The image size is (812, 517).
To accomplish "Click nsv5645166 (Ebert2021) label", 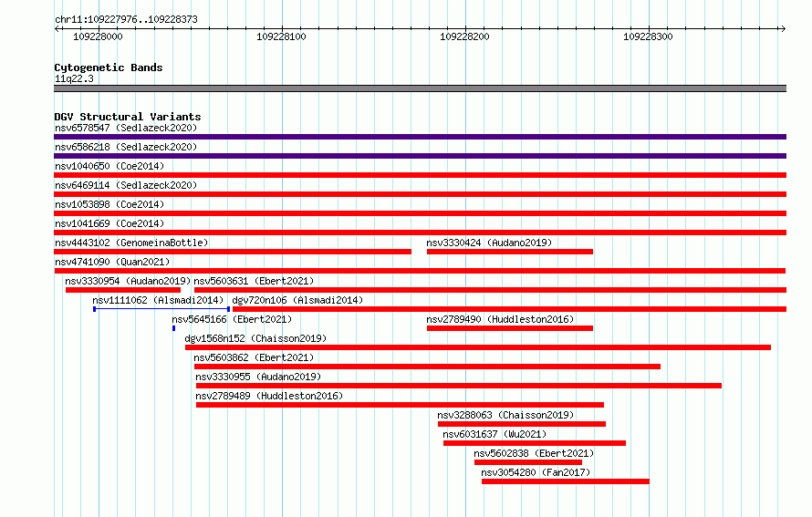I will tap(232, 319).
